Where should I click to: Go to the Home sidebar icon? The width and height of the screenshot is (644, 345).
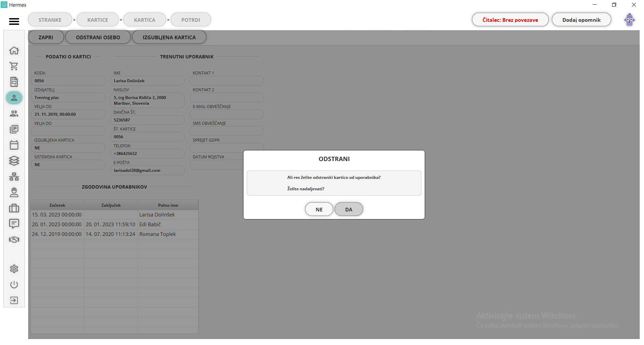coord(14,50)
